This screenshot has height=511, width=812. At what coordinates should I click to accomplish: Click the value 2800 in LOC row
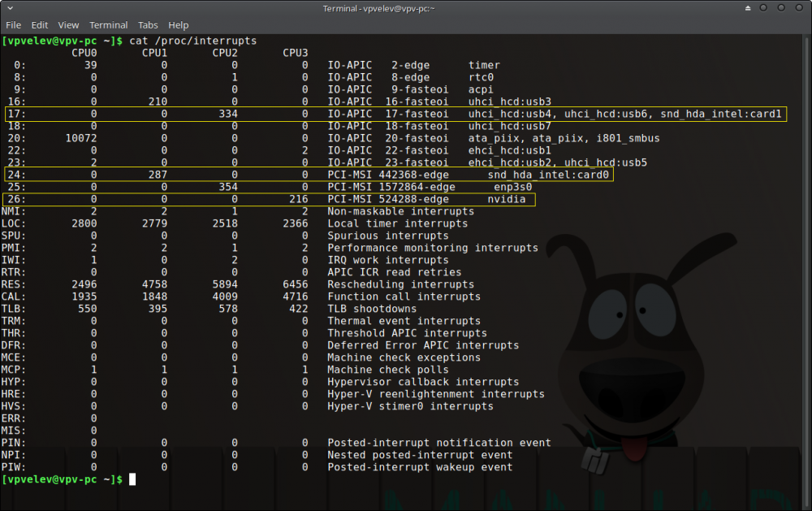coord(84,223)
